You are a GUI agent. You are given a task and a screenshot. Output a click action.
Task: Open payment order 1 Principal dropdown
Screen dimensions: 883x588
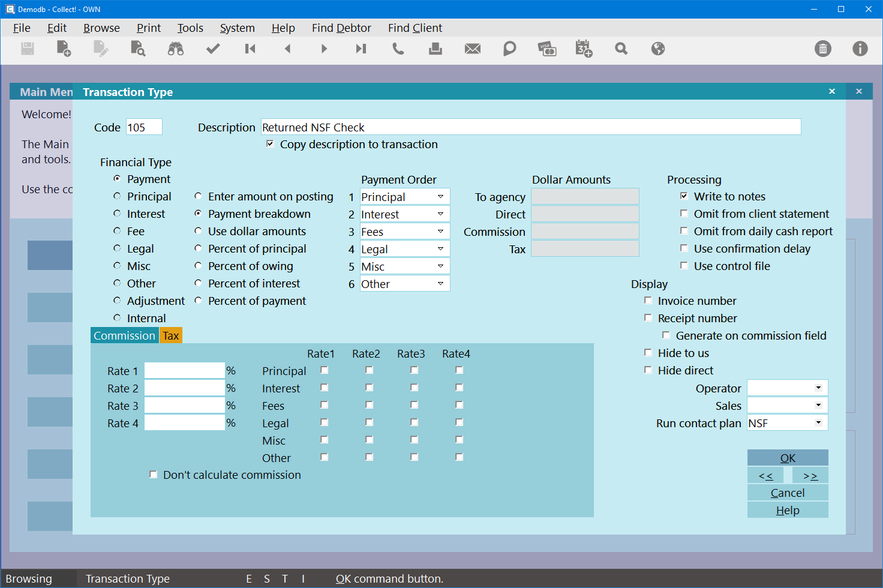pyautogui.click(x=440, y=197)
